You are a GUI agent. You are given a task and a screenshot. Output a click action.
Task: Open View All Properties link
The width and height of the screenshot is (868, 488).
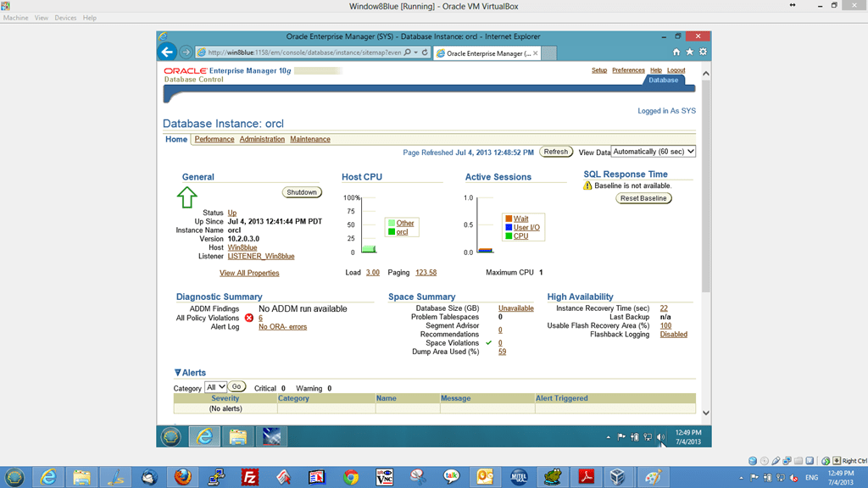click(249, 274)
